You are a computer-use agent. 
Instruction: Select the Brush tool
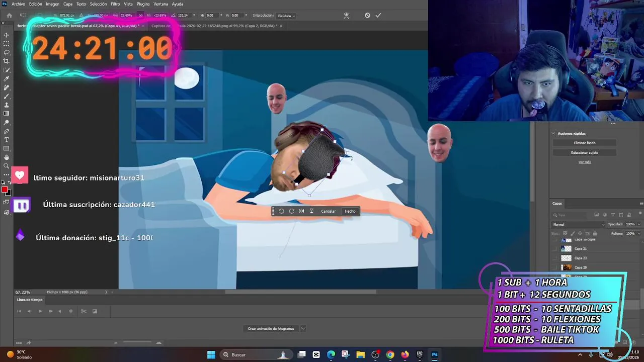7,96
